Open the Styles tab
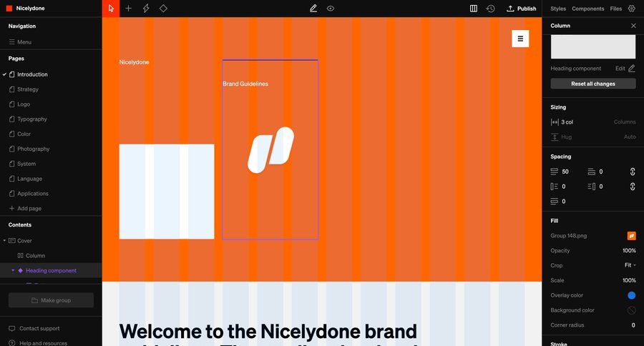644x346 pixels. click(x=557, y=9)
